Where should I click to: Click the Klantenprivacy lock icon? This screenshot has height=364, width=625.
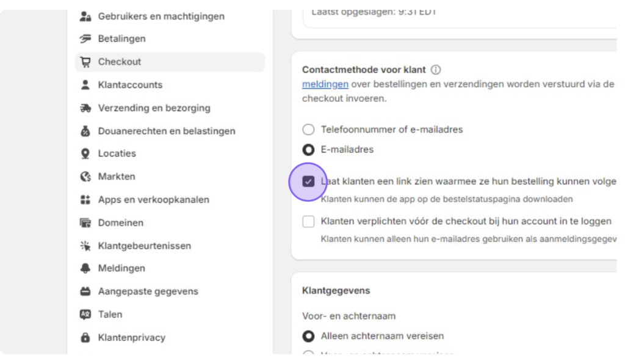pos(85,337)
